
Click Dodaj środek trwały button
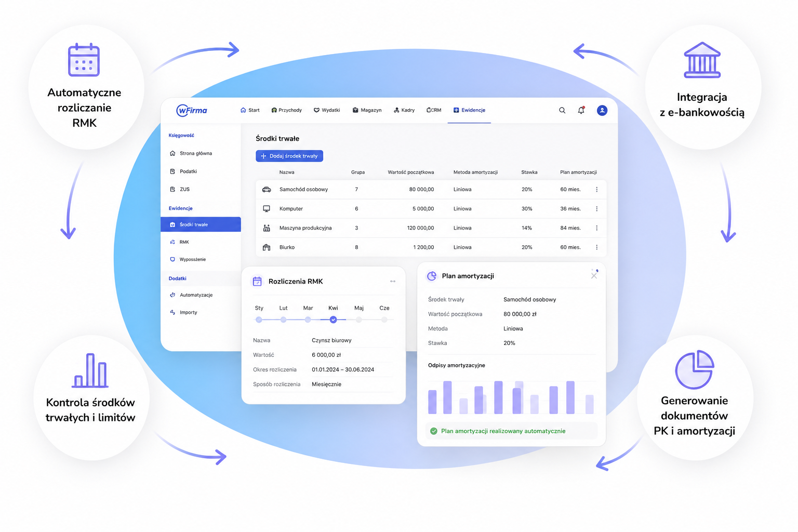pyautogui.click(x=289, y=156)
